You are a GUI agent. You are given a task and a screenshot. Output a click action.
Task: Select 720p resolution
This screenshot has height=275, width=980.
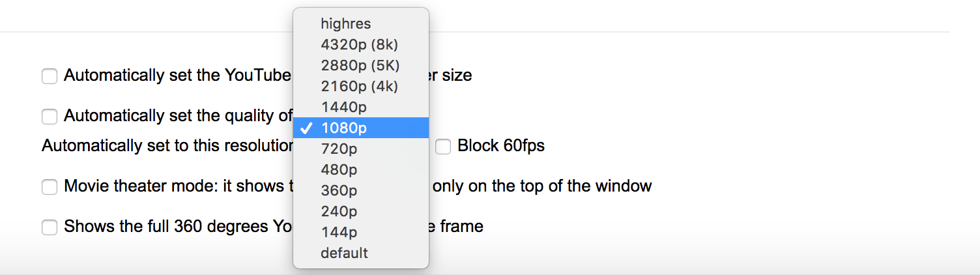click(339, 149)
